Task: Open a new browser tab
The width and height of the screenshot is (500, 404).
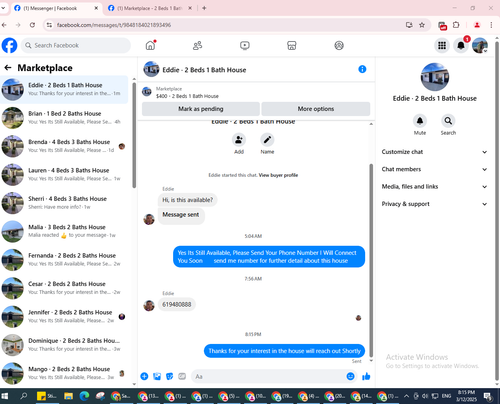Action: coord(204,8)
